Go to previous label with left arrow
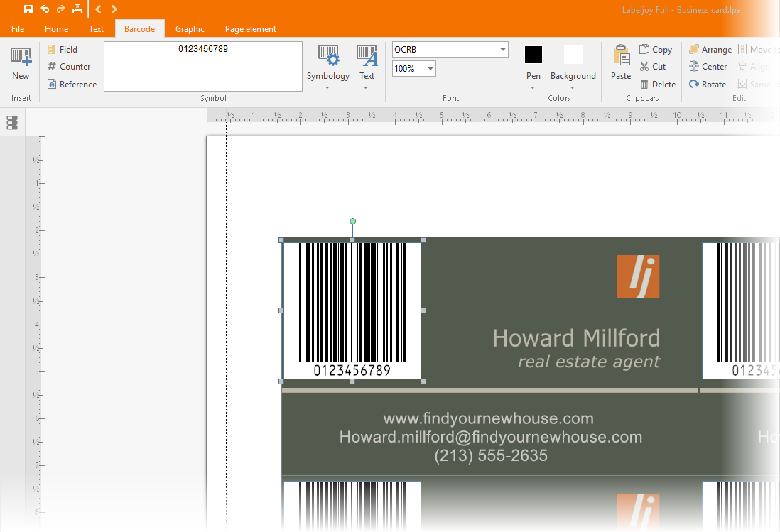The width and height of the screenshot is (780, 532). [98, 9]
